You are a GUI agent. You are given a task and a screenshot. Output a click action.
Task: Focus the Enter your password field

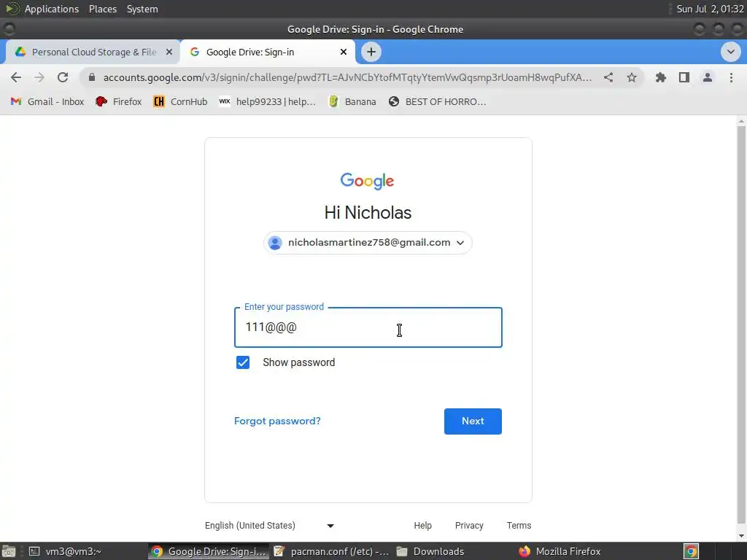coord(368,327)
